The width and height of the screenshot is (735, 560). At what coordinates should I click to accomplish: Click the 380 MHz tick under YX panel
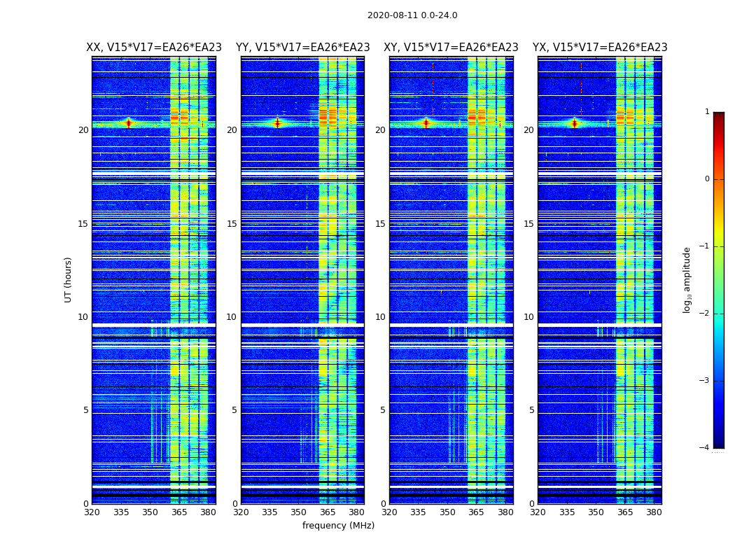[653, 512]
